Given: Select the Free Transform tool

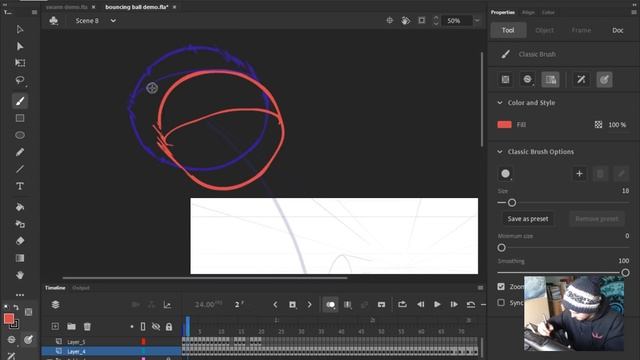Looking at the screenshot, I should coord(20,63).
